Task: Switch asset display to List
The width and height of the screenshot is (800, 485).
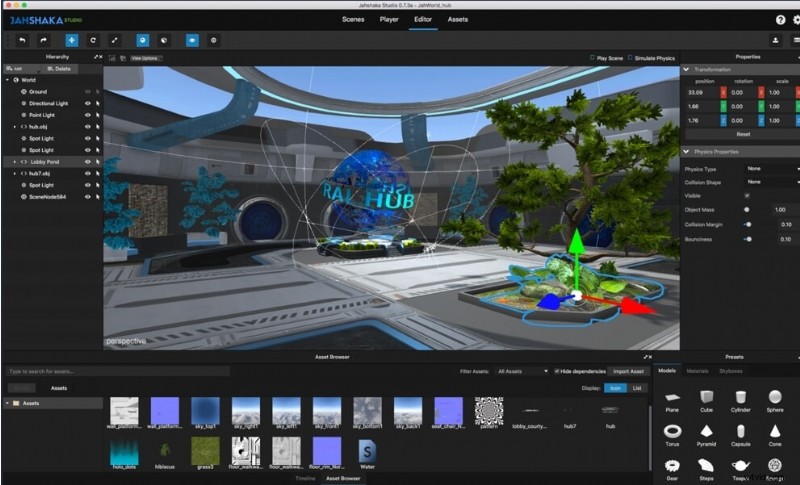Action: (637, 388)
